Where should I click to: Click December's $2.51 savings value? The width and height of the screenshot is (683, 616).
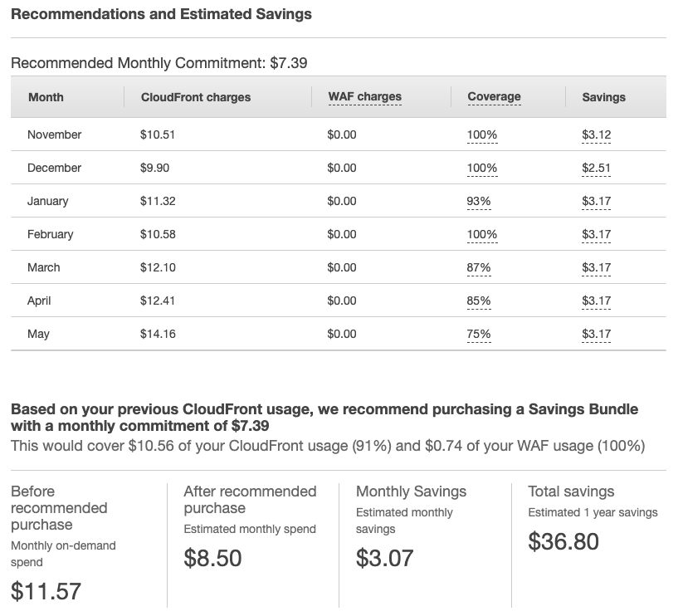click(x=597, y=168)
